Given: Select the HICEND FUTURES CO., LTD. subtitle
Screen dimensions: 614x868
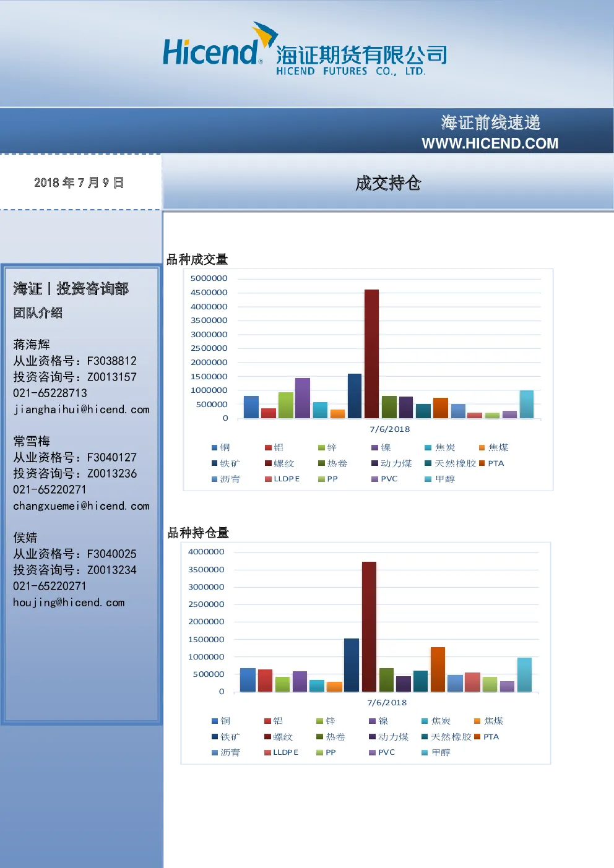Looking at the screenshot, I should tap(351, 71).
